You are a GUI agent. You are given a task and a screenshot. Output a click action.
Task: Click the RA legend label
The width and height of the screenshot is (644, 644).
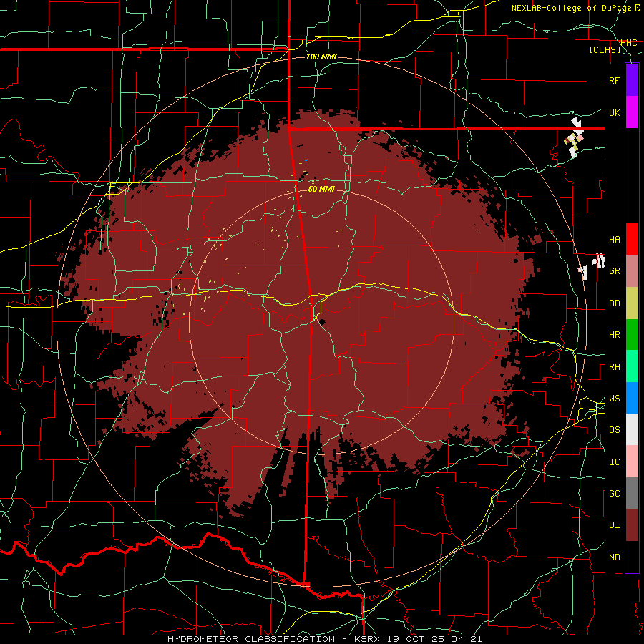click(614, 367)
